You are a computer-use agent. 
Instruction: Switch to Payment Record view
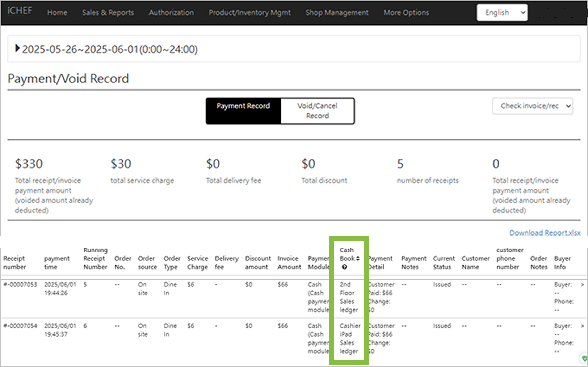click(x=243, y=111)
